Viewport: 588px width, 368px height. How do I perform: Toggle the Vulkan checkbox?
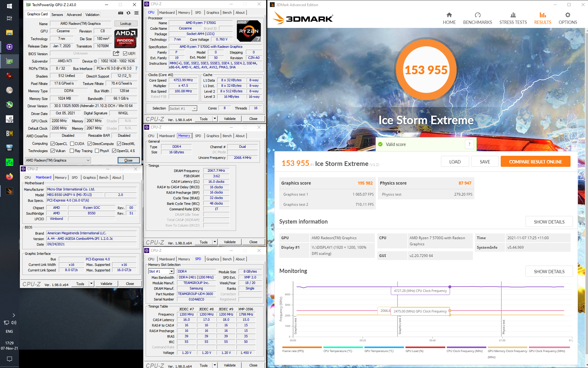coord(53,151)
